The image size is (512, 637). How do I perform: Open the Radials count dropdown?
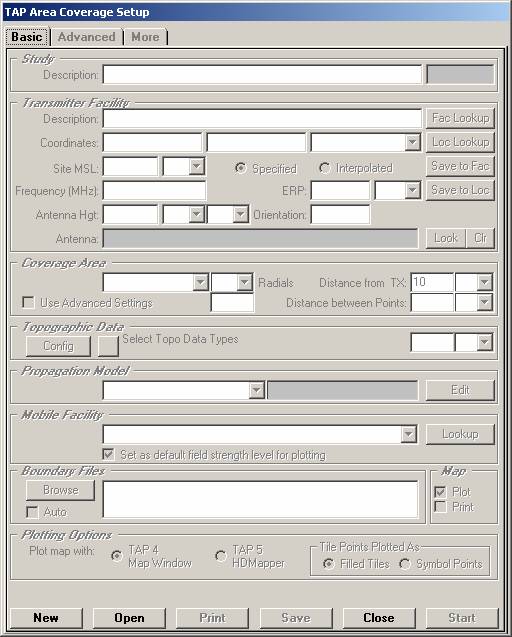point(245,282)
